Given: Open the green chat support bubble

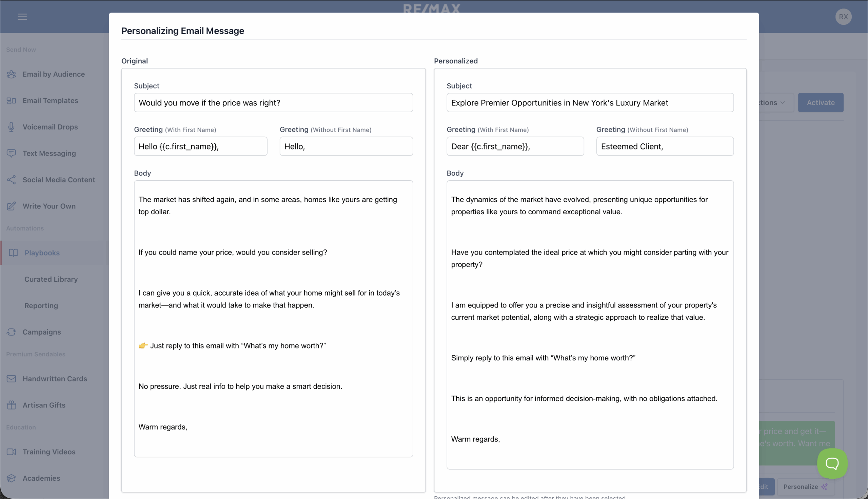Looking at the screenshot, I should [832, 463].
